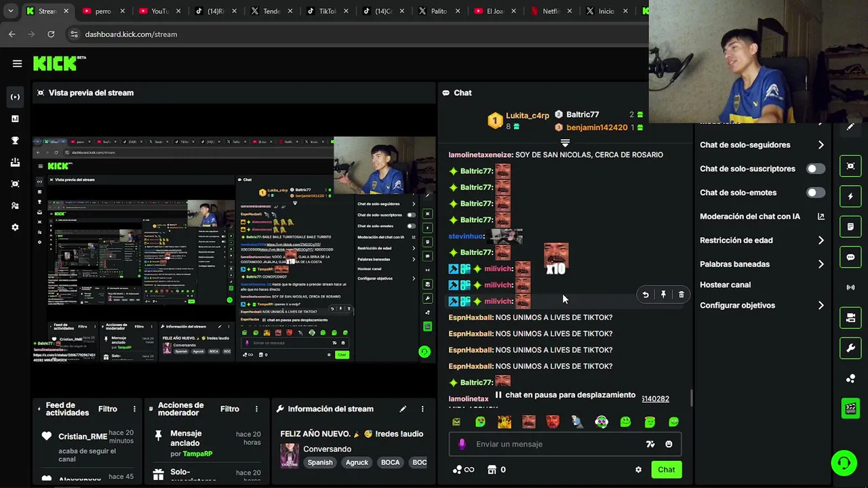This screenshot has height=488, width=868.
Task: Switch to the El Joa YouTube tab
Action: click(495, 11)
